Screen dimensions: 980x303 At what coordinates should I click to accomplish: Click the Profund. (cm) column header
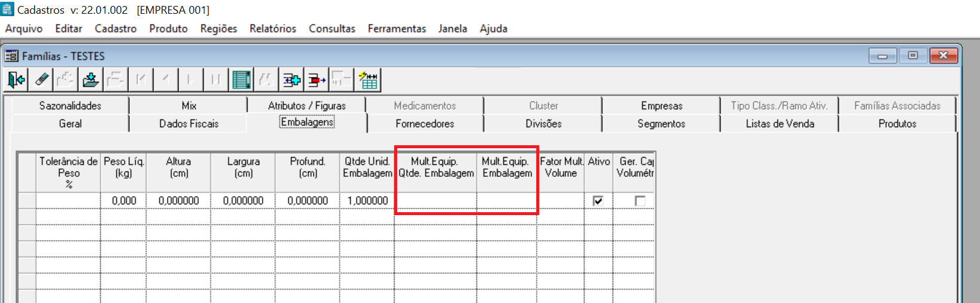pos(308,173)
